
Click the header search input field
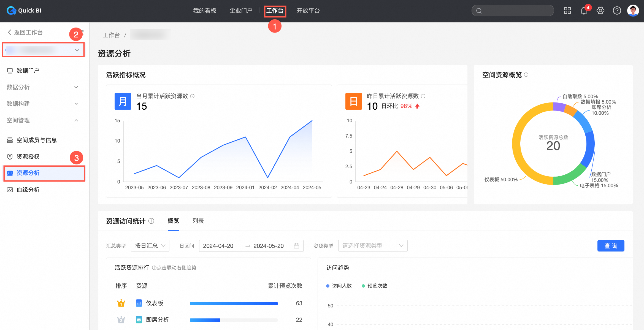513,11
